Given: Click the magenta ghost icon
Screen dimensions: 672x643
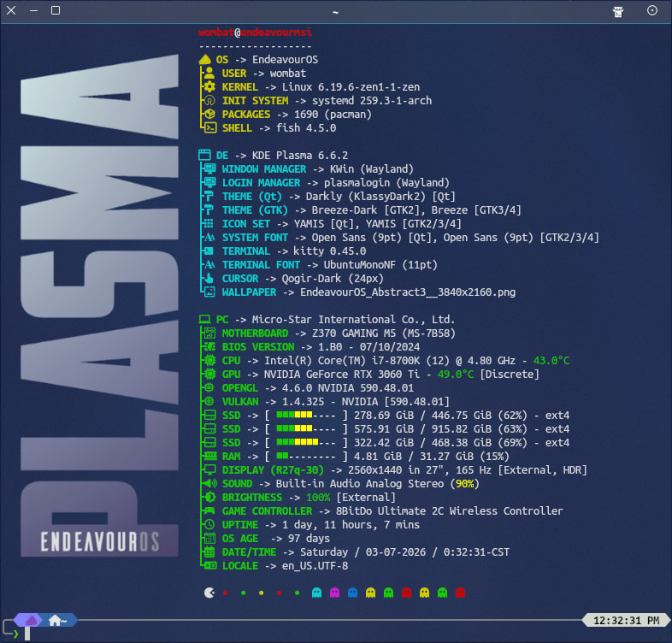Looking at the screenshot, I should pyautogui.click(x=334, y=592).
